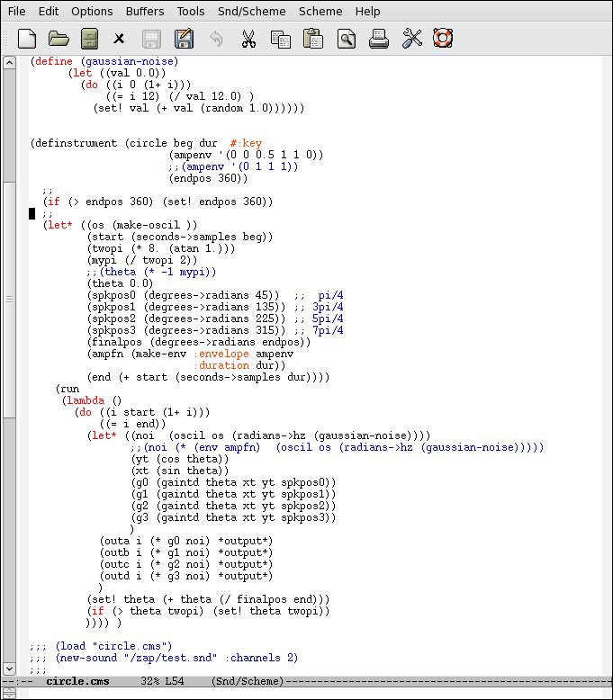The image size is (613, 700).
Task: Click the circle.cms buffer name in mode line
Action: [77, 681]
